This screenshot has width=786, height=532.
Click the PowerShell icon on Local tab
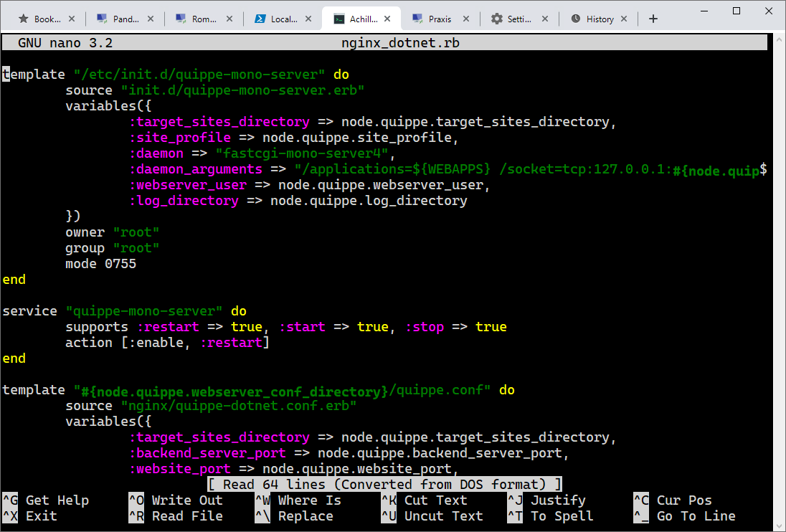tap(260, 19)
